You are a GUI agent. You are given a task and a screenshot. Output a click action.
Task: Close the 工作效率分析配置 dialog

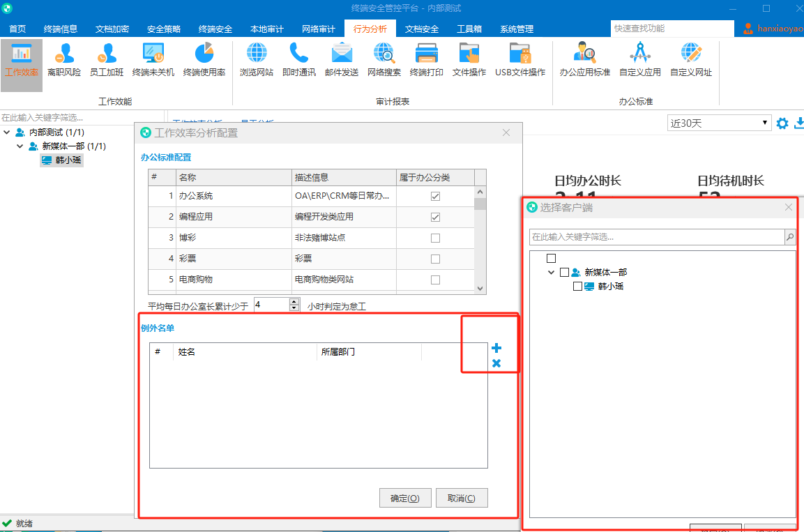pyautogui.click(x=506, y=132)
